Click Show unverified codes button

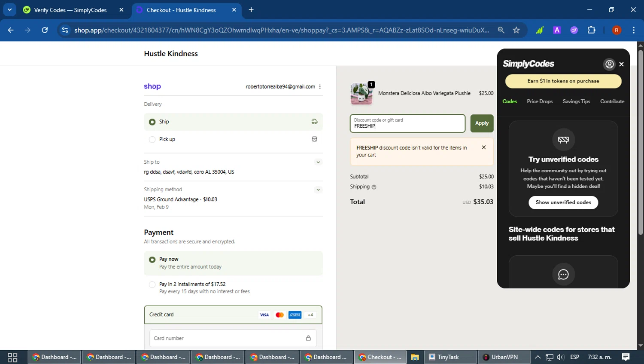(x=563, y=202)
